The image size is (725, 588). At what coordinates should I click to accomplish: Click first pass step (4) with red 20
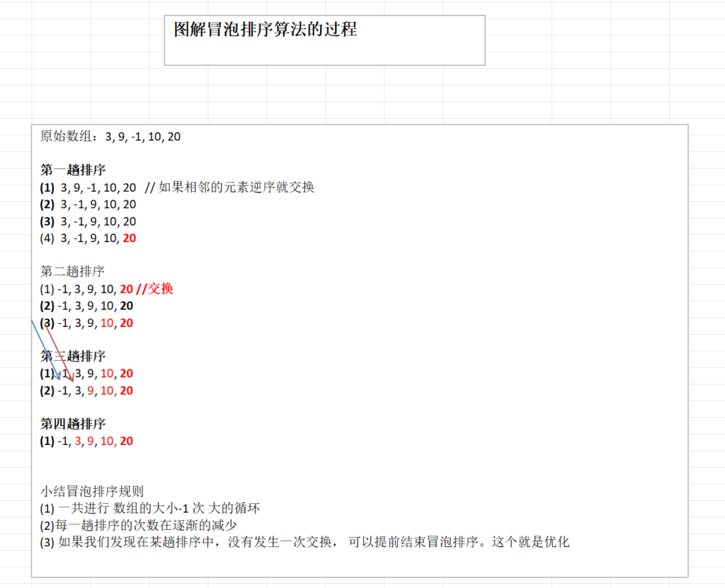click(x=88, y=238)
